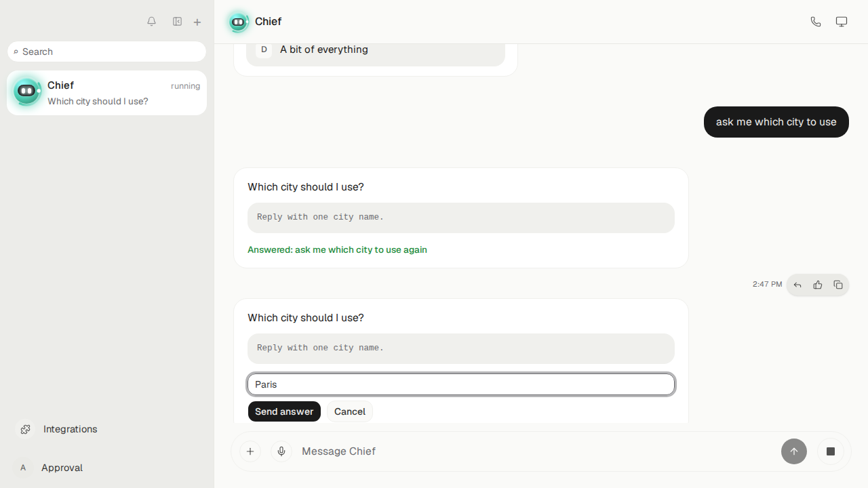The image size is (868, 488).
Task: Cancel the city answer
Action: click(350, 411)
